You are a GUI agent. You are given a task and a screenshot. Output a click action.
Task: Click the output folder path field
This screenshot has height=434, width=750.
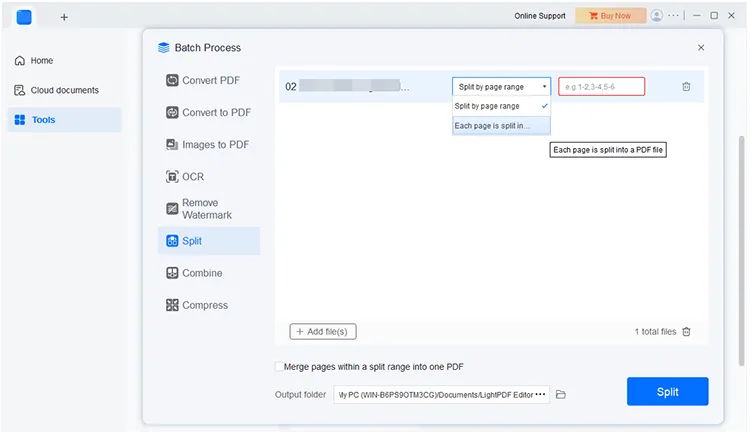pos(441,395)
